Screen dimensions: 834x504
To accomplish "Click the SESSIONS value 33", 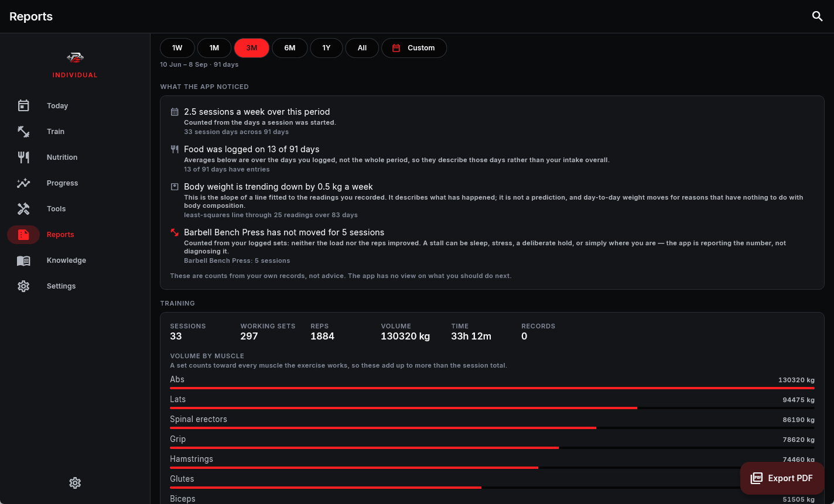I will [176, 336].
